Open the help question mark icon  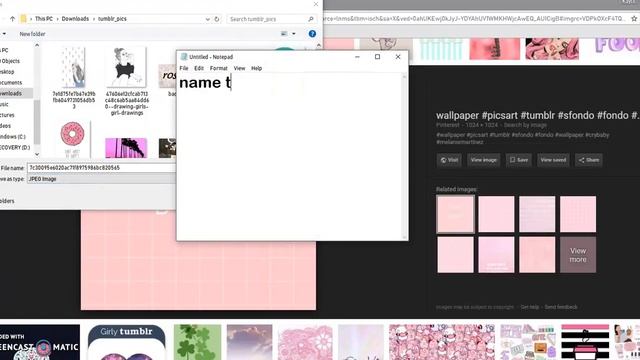tap(312, 34)
